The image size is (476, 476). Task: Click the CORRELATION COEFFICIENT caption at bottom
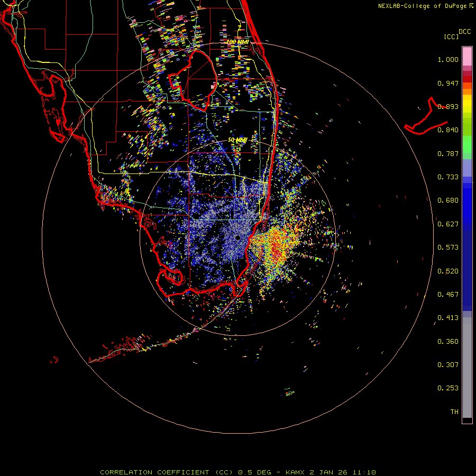coord(238,472)
